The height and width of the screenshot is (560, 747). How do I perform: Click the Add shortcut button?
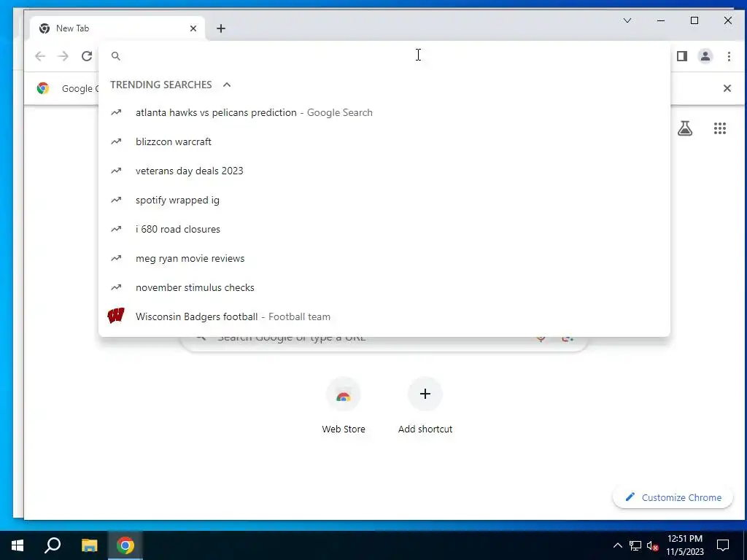[425, 405]
